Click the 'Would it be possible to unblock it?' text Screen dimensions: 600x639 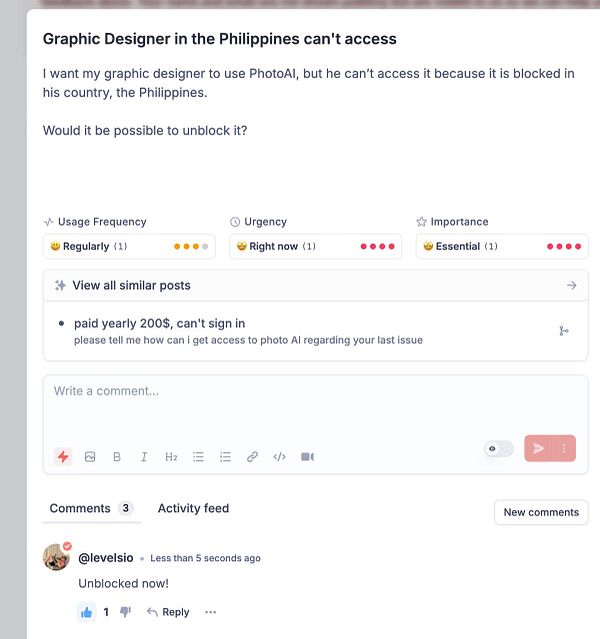coord(145,131)
